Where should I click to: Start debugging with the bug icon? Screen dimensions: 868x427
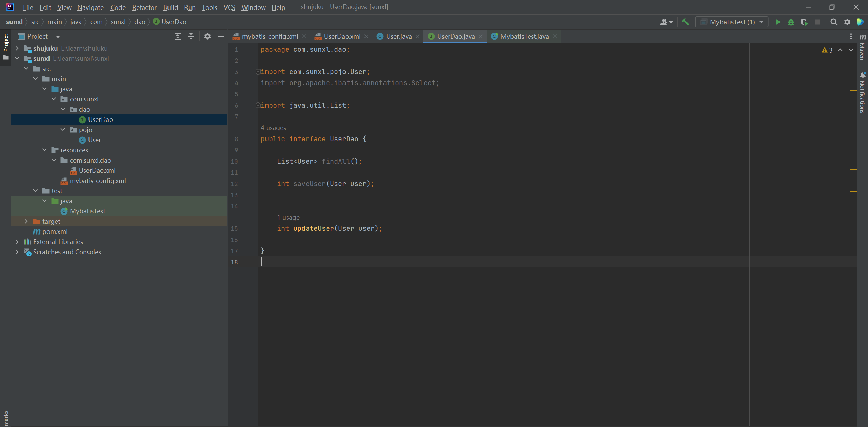click(791, 22)
